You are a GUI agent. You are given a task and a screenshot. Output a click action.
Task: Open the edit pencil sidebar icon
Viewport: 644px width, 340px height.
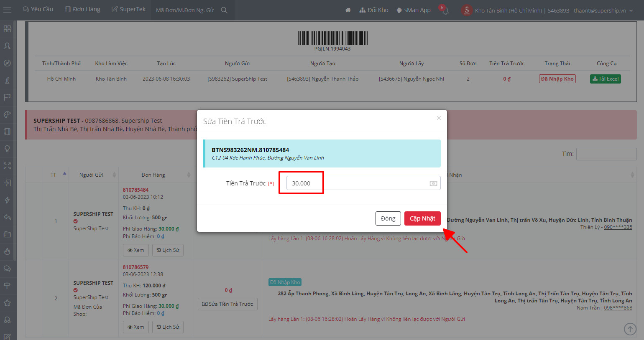(7, 336)
